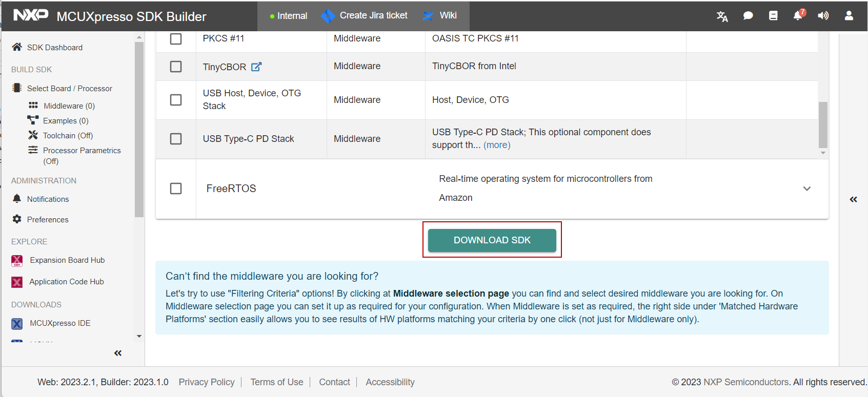Click the announcements speaker icon
The height and width of the screenshot is (397, 868).
tap(823, 16)
